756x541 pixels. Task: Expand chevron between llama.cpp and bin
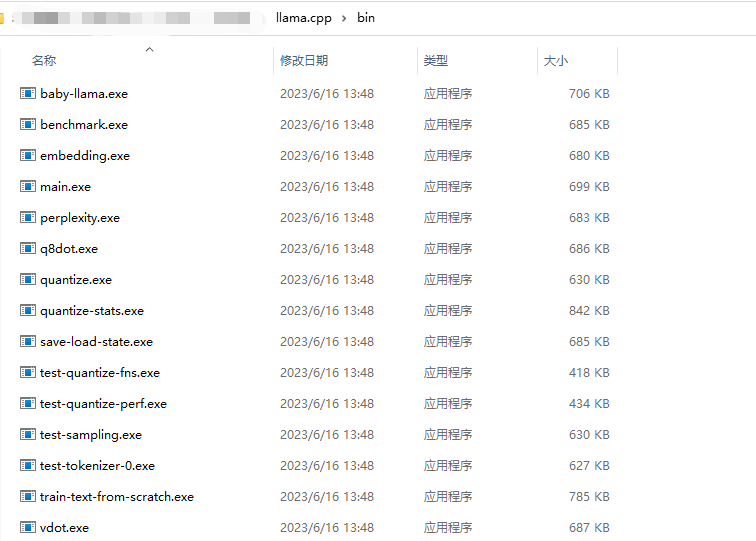pos(344,18)
